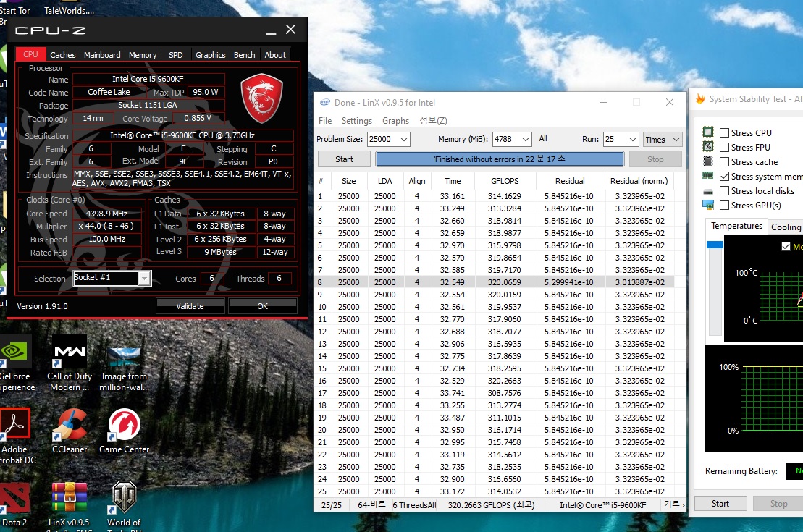Click the MSI dragon shield logo in CPU-Z
Image resolution: width=803 pixels, height=532 pixels.
coord(261,98)
